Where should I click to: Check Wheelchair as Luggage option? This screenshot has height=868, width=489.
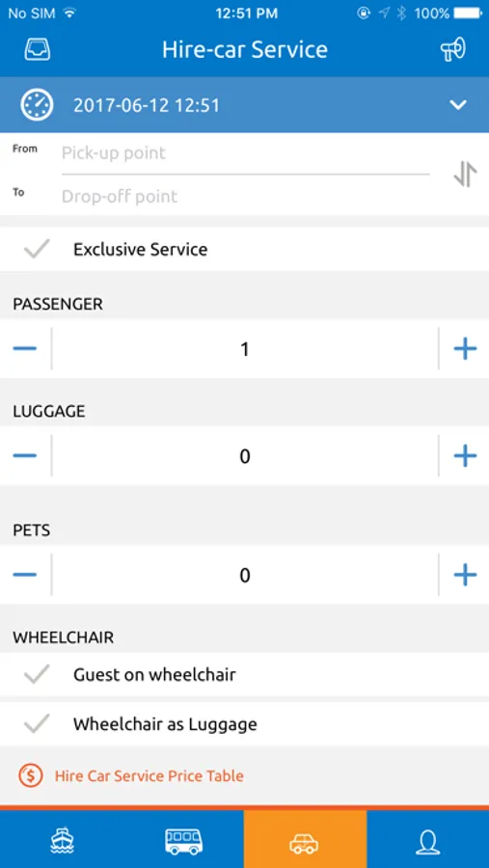click(x=37, y=723)
